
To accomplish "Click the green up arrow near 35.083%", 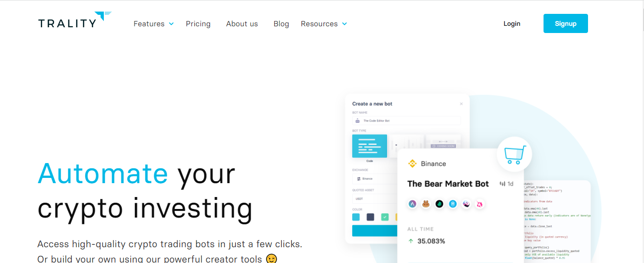I will 411,241.
